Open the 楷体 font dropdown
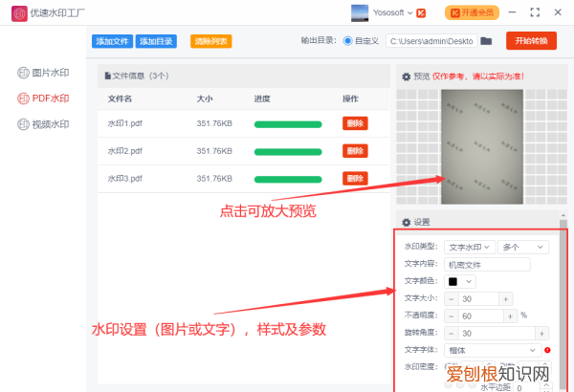Screen dimensions: 574x392 493,350
